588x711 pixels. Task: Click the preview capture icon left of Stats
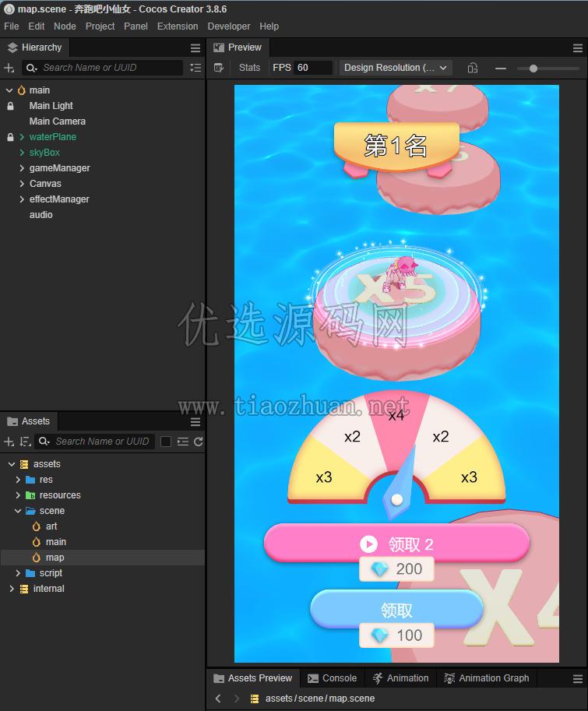point(219,68)
